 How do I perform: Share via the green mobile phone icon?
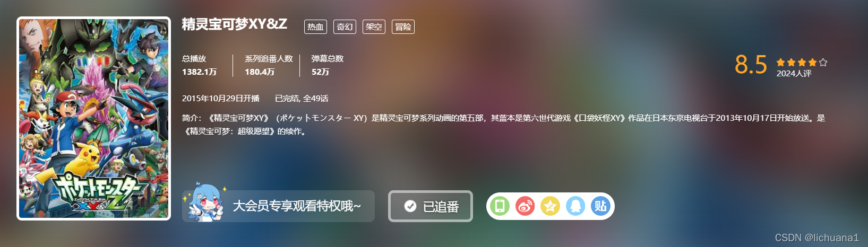click(500, 206)
